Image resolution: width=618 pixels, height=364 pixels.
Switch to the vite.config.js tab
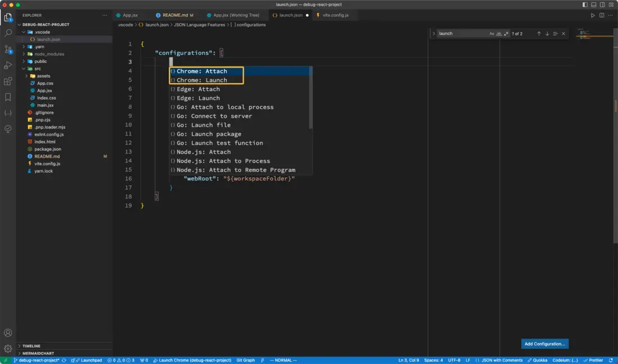[335, 15]
